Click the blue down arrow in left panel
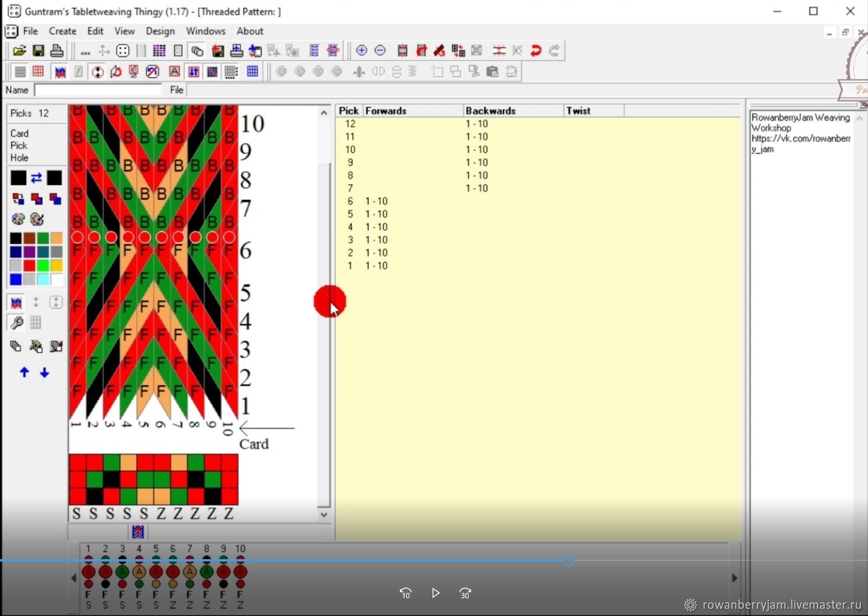This screenshot has height=616, width=868. coord(44,373)
